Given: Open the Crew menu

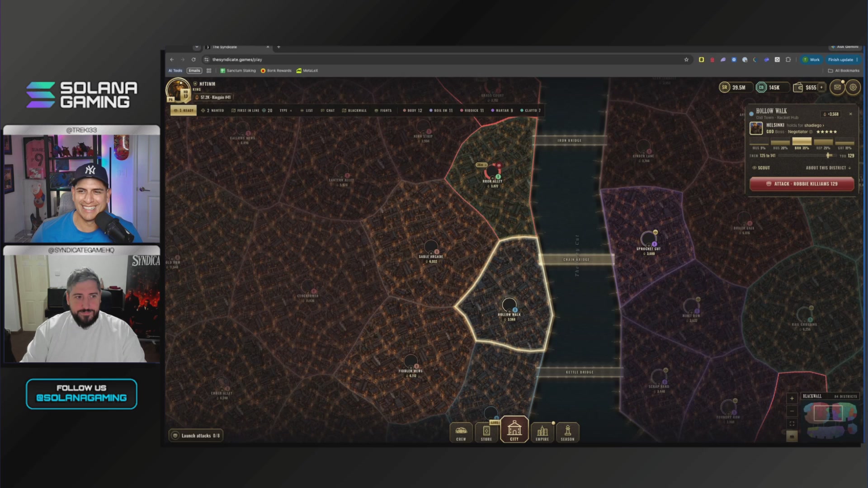Looking at the screenshot, I should [x=461, y=432].
